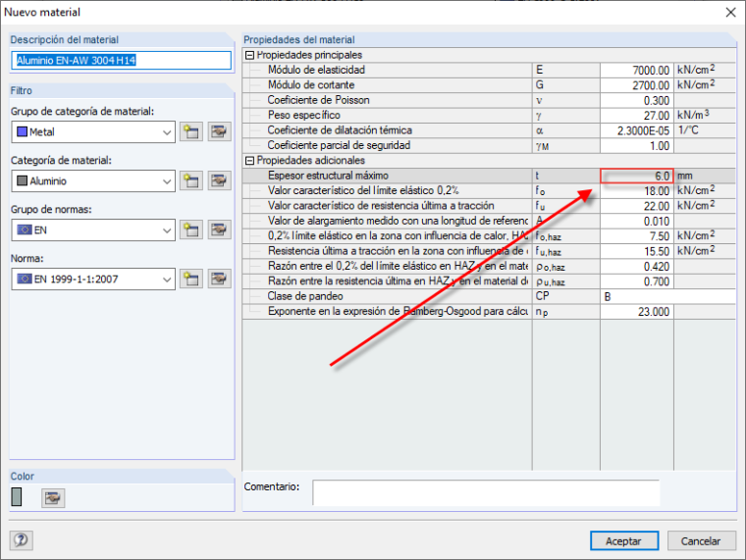Screen dimensions: 746x560
Task: Click new-item icon next to EN norm group dropdown
Action: click(191, 230)
